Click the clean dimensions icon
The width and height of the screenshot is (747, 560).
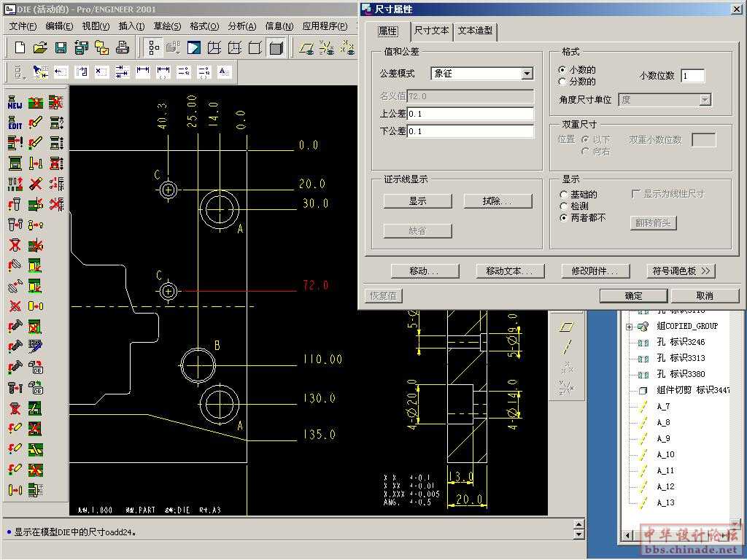122,72
